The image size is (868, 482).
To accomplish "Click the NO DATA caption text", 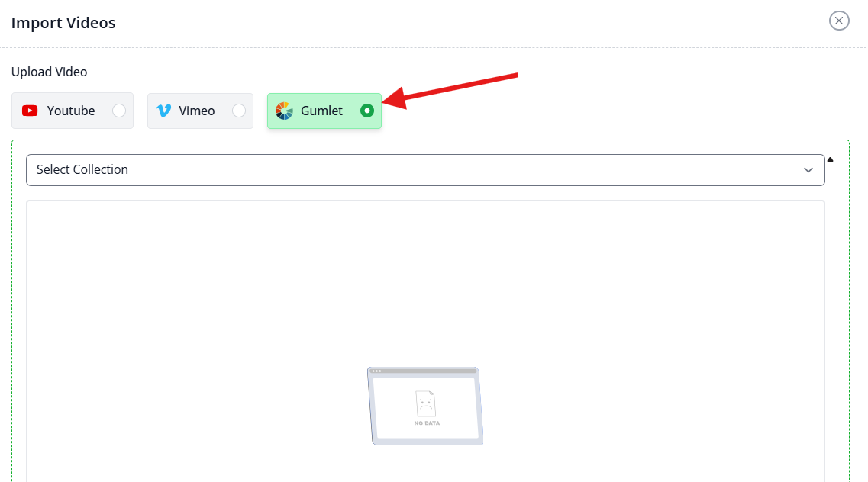I will pos(427,423).
